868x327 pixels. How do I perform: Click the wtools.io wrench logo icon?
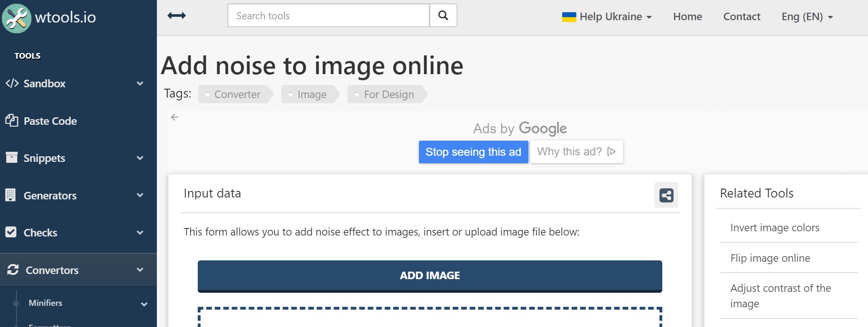tap(16, 18)
